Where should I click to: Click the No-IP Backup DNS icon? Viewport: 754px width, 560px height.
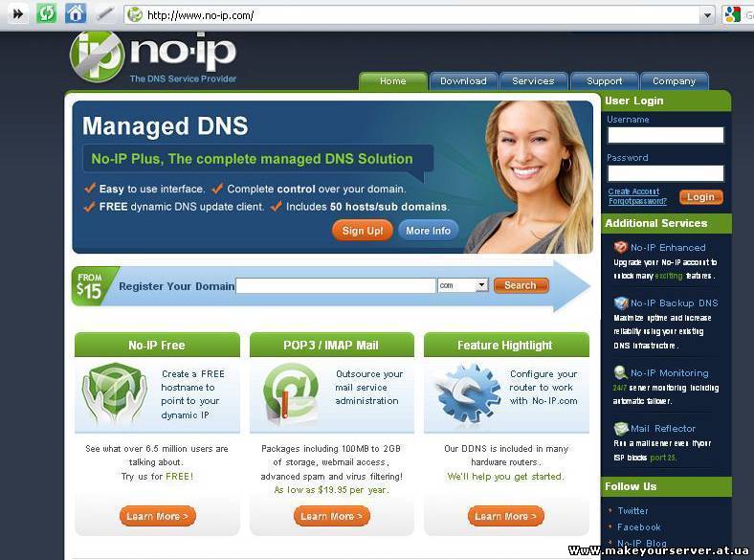tap(621, 303)
